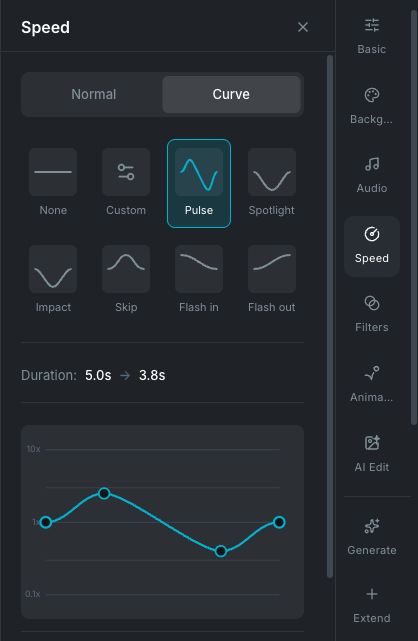
Task: Click the 3.8s new duration value
Action: pyautogui.click(x=152, y=375)
